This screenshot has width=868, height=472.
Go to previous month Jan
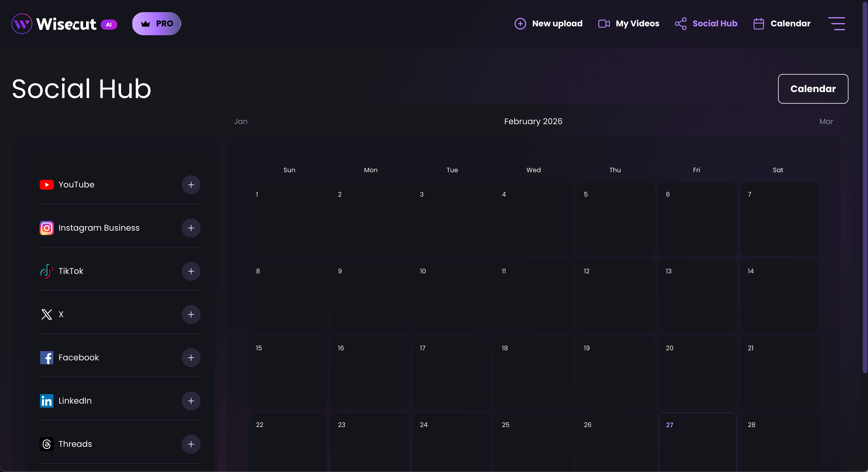coord(241,121)
